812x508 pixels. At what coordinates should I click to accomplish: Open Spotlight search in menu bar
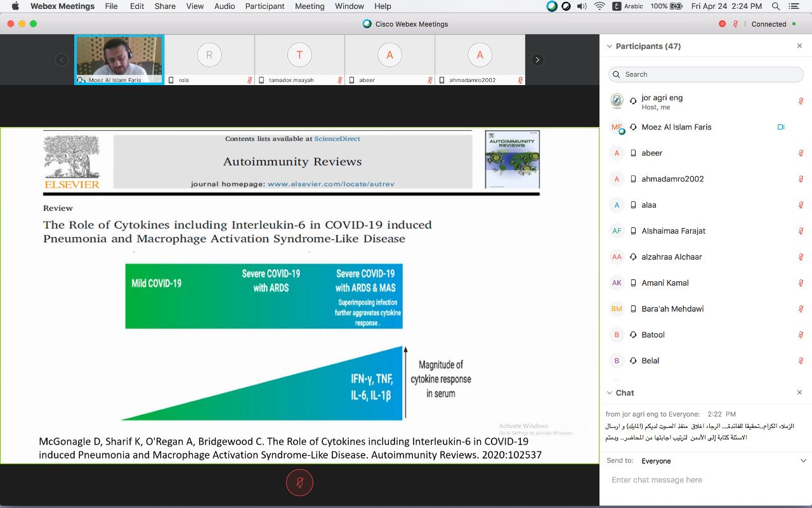(x=776, y=6)
